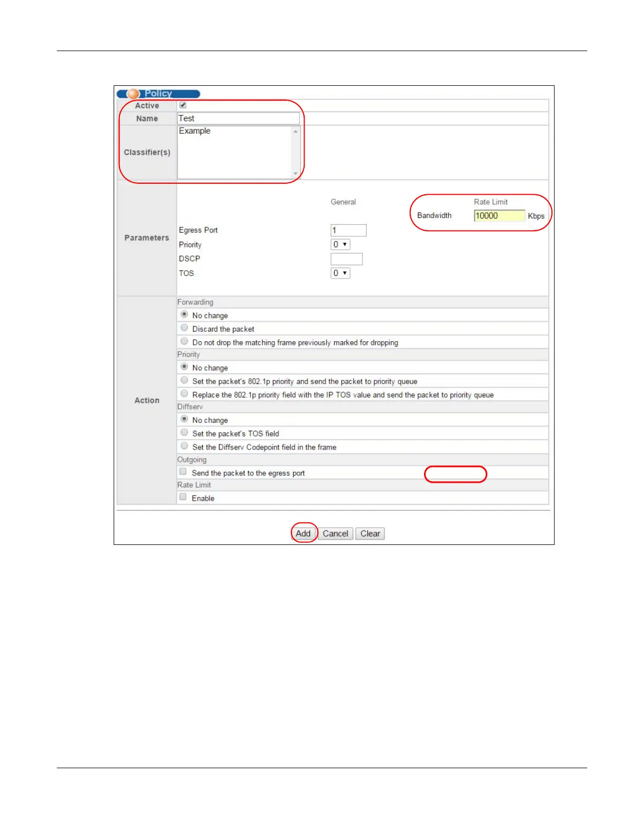Click the Forwarding section header
Image resolution: width=644 pixels, height=834 pixels.
pos(195,302)
